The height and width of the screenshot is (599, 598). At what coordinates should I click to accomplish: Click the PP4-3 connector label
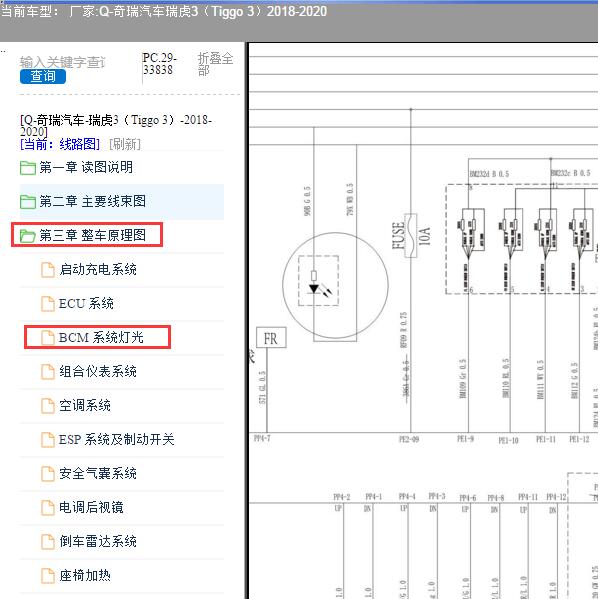click(x=437, y=496)
